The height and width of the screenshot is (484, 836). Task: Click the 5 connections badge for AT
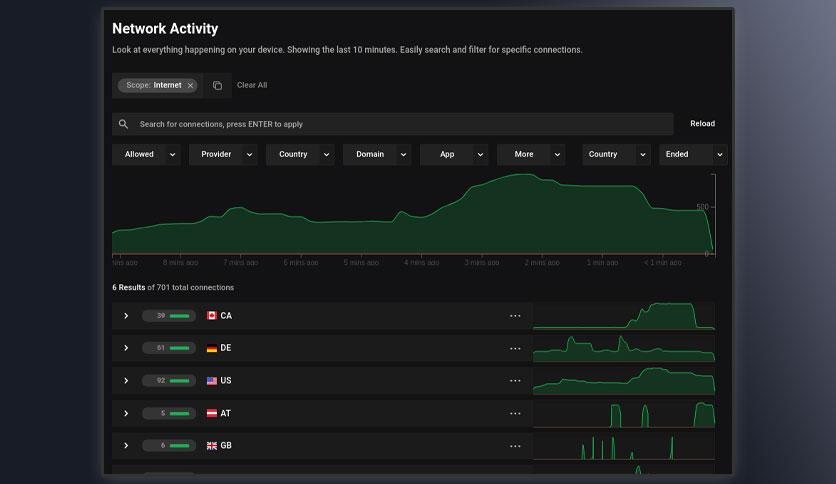[169, 413]
